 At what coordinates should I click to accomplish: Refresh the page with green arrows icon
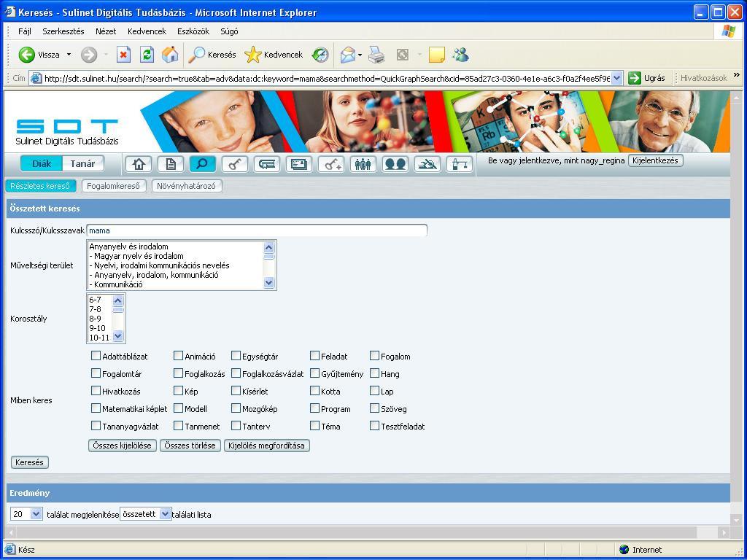[x=147, y=55]
